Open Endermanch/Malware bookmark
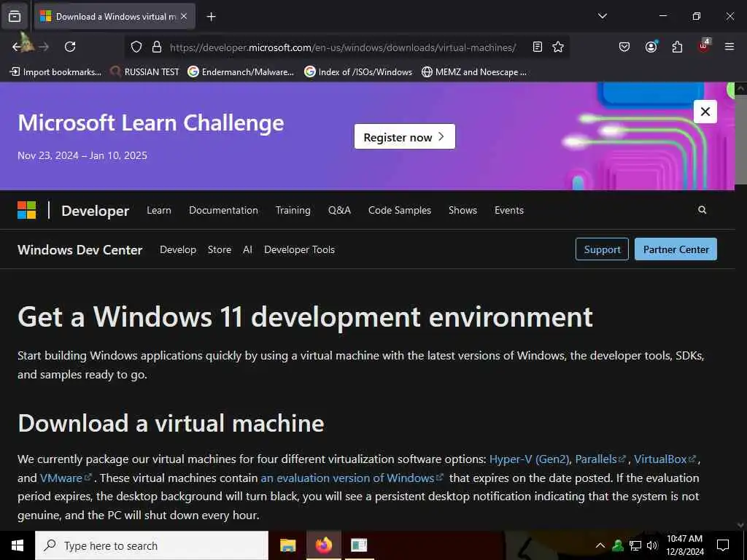 [241, 72]
